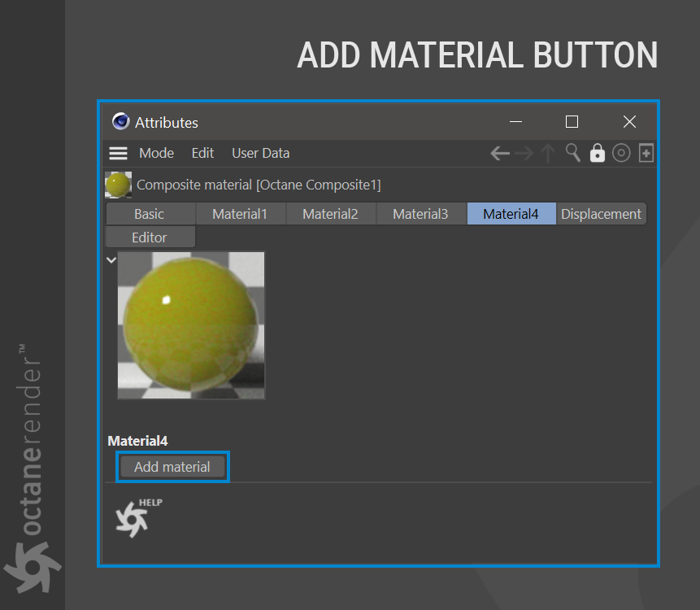Open the User Data menu

[x=261, y=153]
